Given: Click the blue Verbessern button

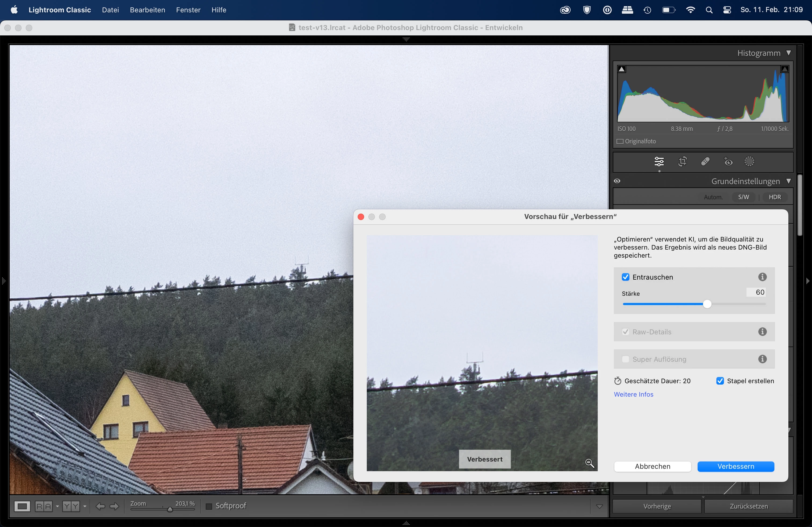Looking at the screenshot, I should (x=735, y=466).
